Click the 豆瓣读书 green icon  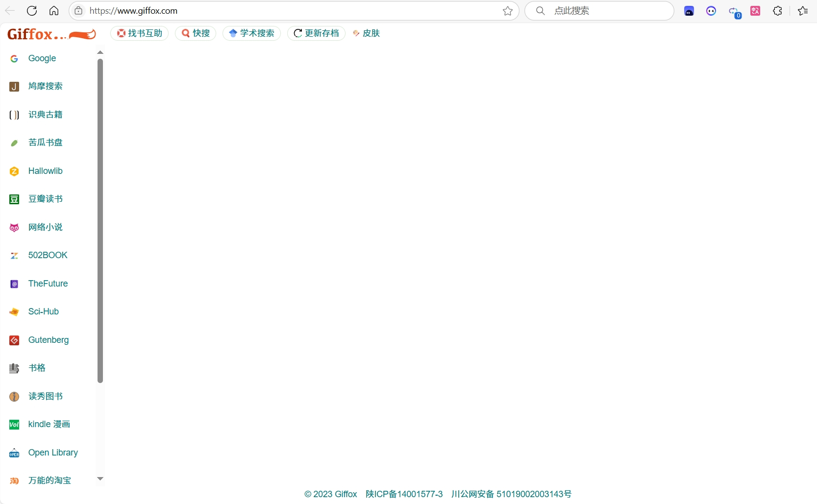tap(14, 199)
